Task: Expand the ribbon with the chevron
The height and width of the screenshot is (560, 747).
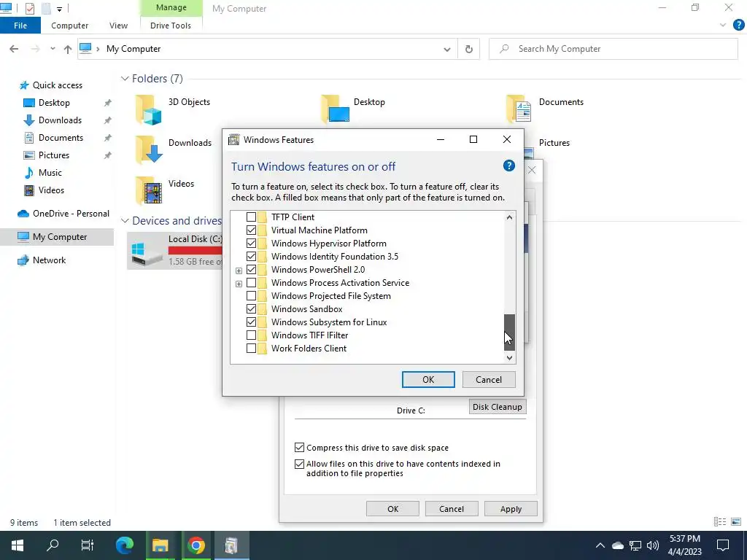Action: [x=723, y=26]
